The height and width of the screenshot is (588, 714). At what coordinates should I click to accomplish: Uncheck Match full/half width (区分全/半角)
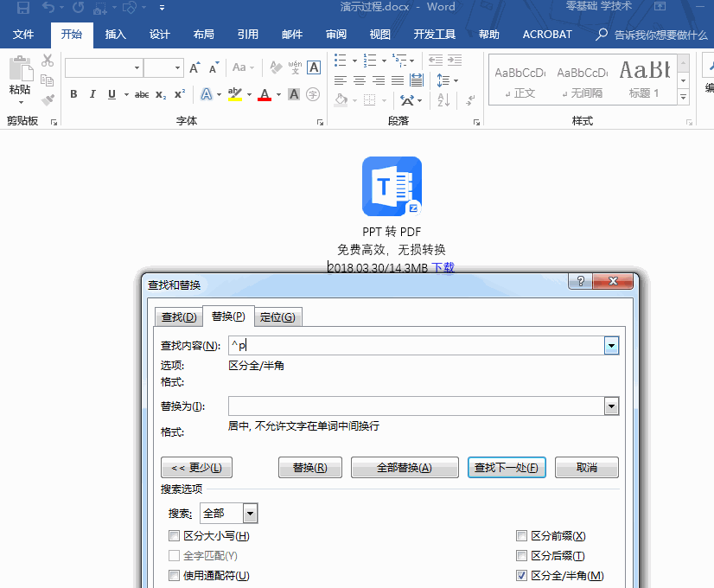pyautogui.click(x=521, y=575)
